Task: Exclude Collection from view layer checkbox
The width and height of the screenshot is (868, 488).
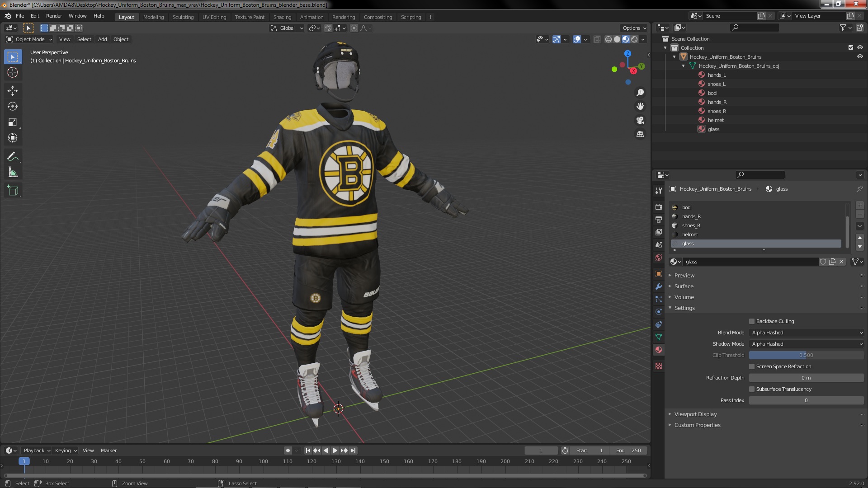Action: click(851, 47)
